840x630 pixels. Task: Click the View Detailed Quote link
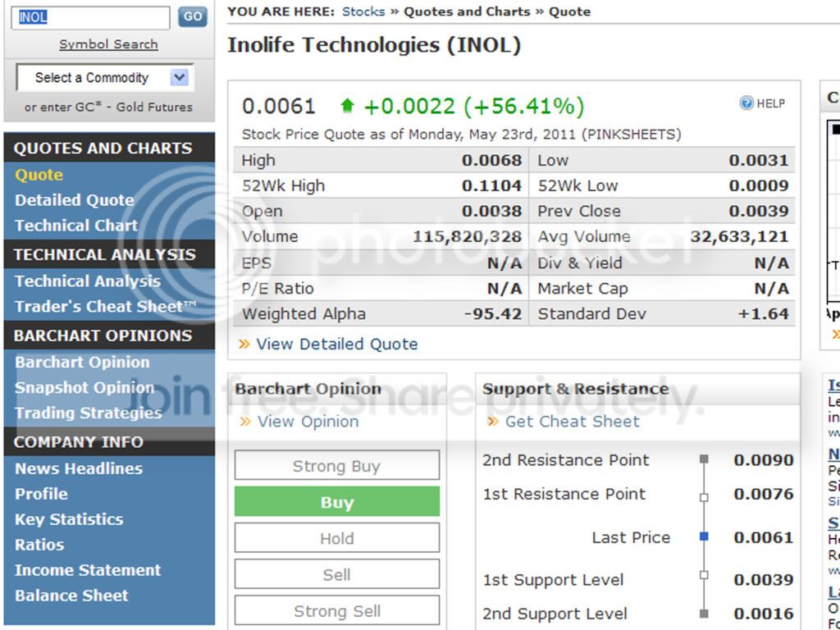337,344
